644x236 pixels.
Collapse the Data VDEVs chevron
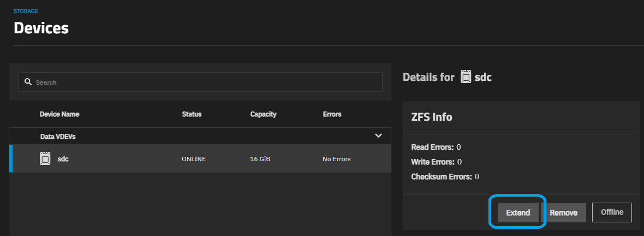[x=378, y=135]
